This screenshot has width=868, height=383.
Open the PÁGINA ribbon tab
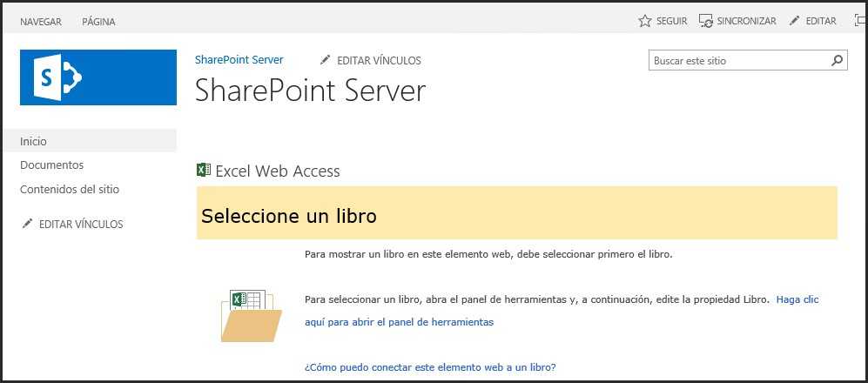click(x=98, y=22)
